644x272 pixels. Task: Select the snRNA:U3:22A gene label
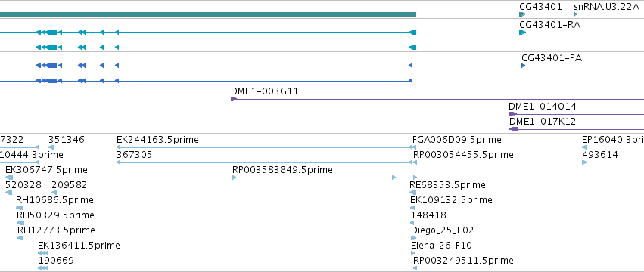[x=606, y=7]
